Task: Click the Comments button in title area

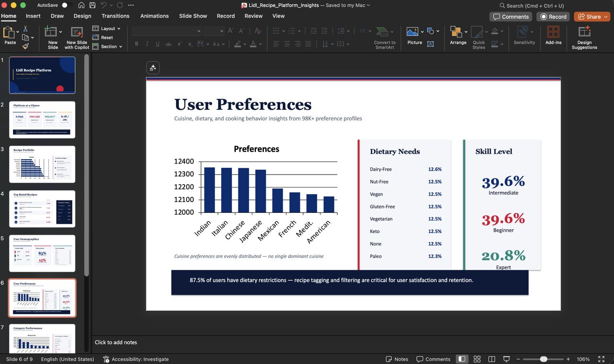Action: click(510, 16)
